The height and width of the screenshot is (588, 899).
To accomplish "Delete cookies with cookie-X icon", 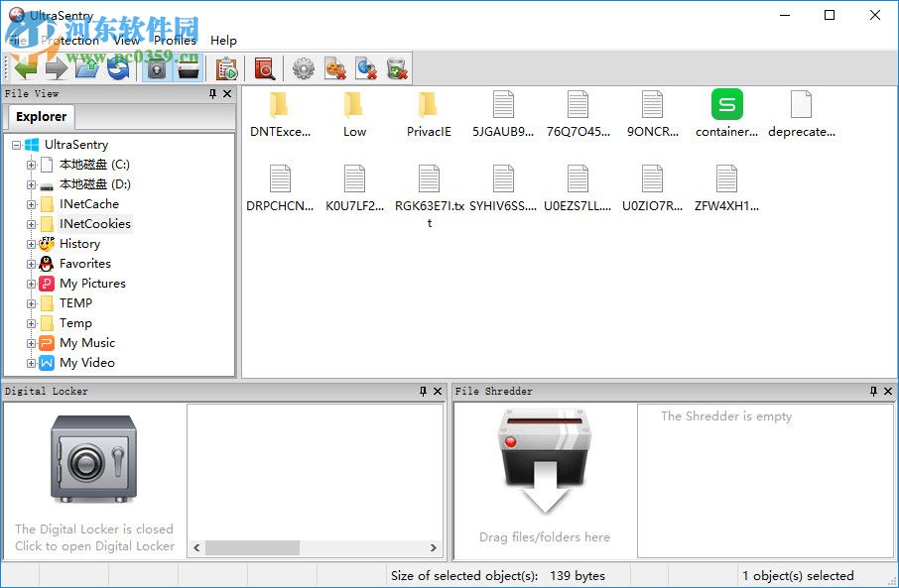I will pos(334,68).
